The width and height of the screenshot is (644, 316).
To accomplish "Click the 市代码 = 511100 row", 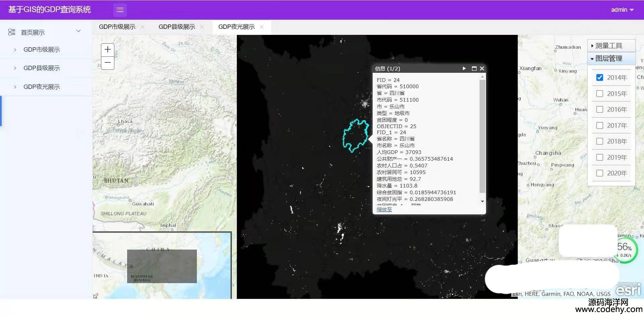I will tap(397, 100).
